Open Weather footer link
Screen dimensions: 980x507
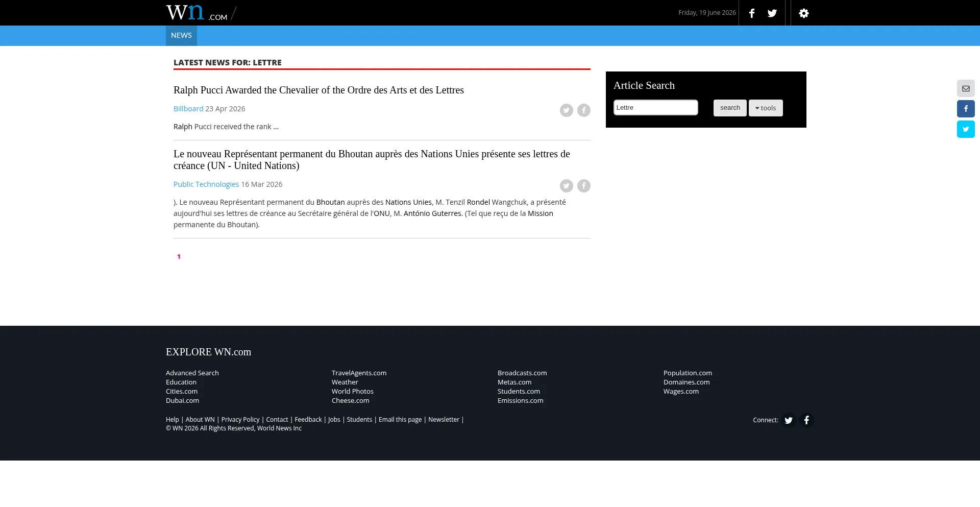coord(345,382)
